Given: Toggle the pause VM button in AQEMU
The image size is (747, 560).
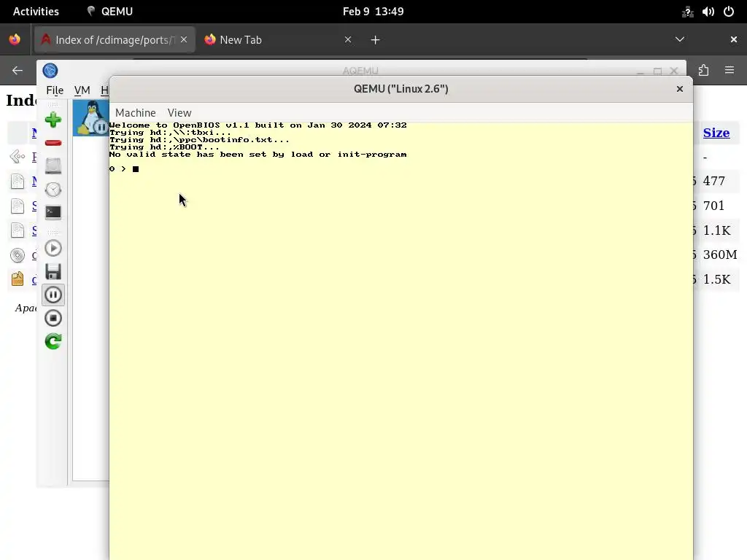Looking at the screenshot, I should coord(53,295).
